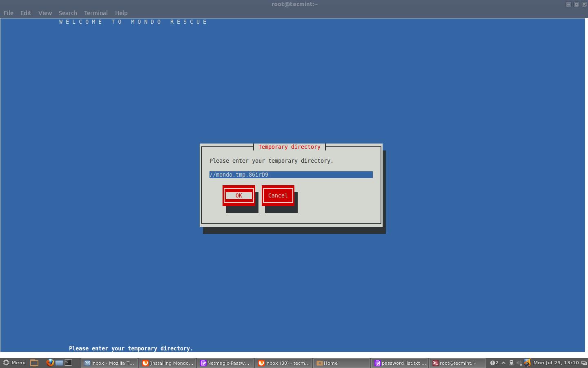588x368 pixels.
Task: Click the notification alert icon showing 2
Action: tap(494, 363)
